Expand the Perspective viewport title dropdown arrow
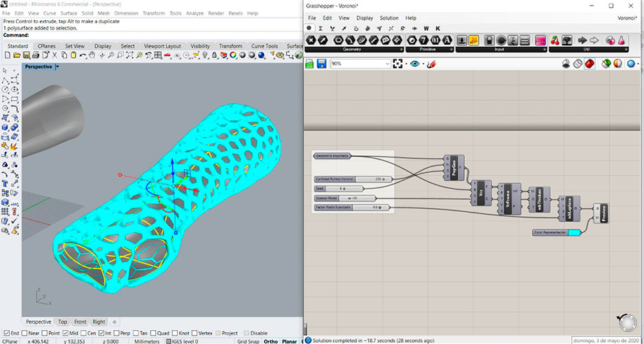The height and width of the screenshot is (344, 644). [57, 67]
